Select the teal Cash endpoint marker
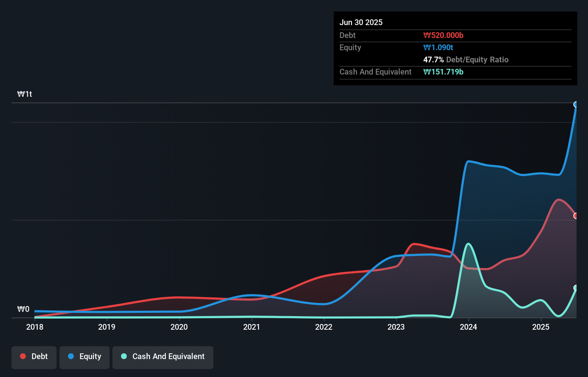This screenshot has width=588, height=377. pyautogui.click(x=576, y=287)
